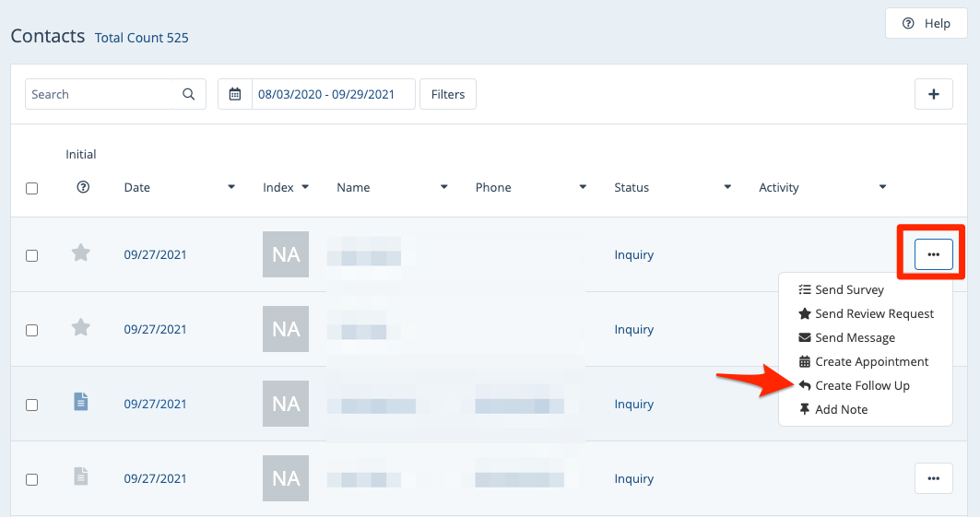This screenshot has width=980, height=517.
Task: Click the blue document icon in third row
Action: [81, 402]
